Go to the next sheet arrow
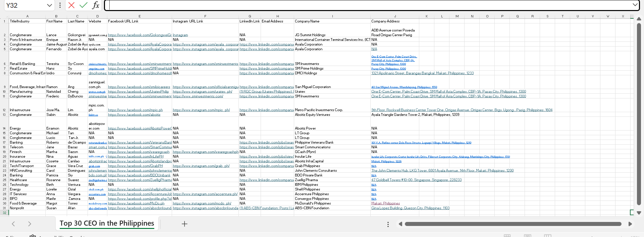 30,224
